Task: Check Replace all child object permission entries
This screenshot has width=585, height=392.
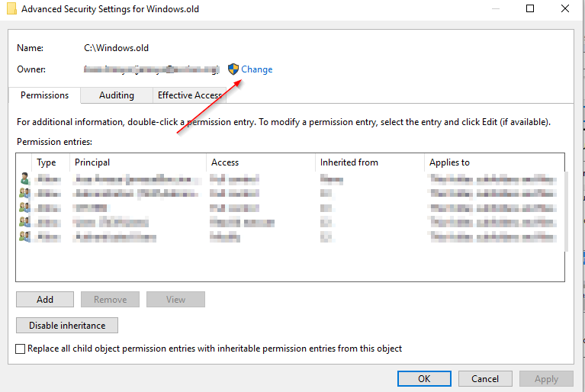Action: point(20,349)
